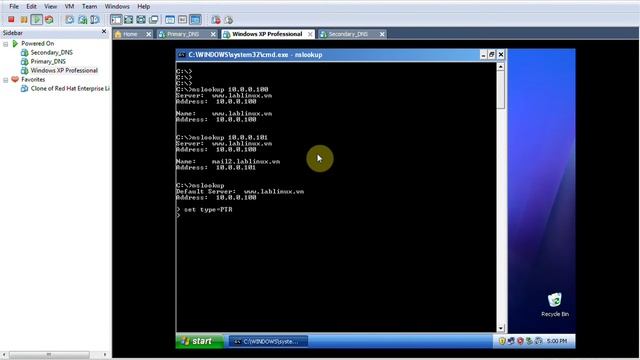Click the network computers tray icon

pyautogui.click(x=511, y=341)
